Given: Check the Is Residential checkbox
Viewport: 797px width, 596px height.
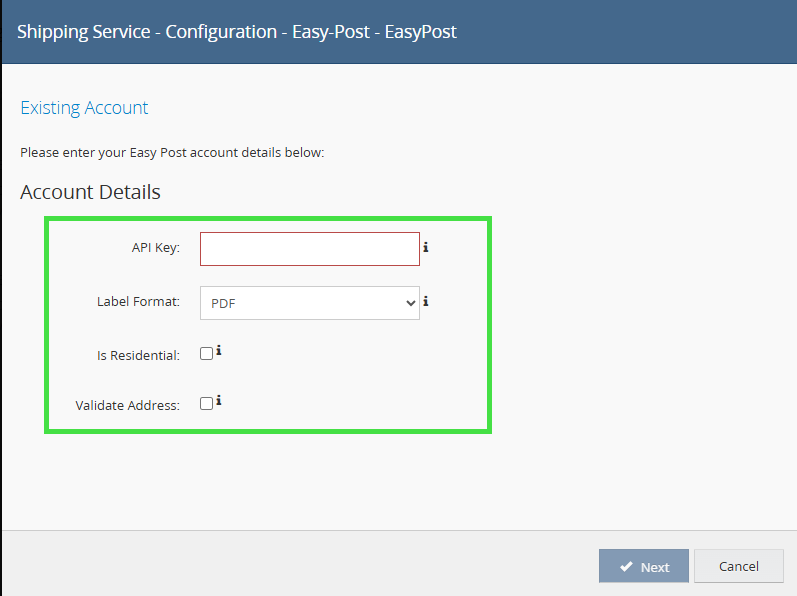Looking at the screenshot, I should pyautogui.click(x=206, y=354).
